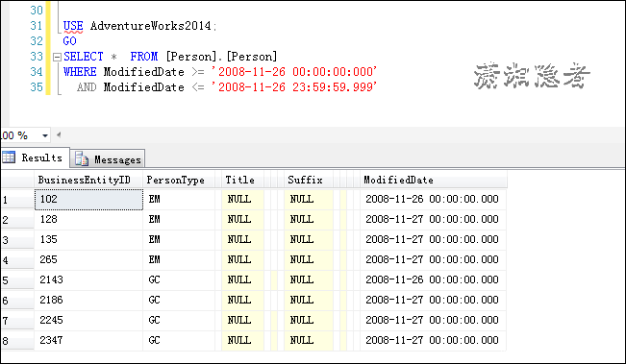This screenshot has height=364, width=626.
Task: Click the ModifiedDate column header
Action: [433, 180]
